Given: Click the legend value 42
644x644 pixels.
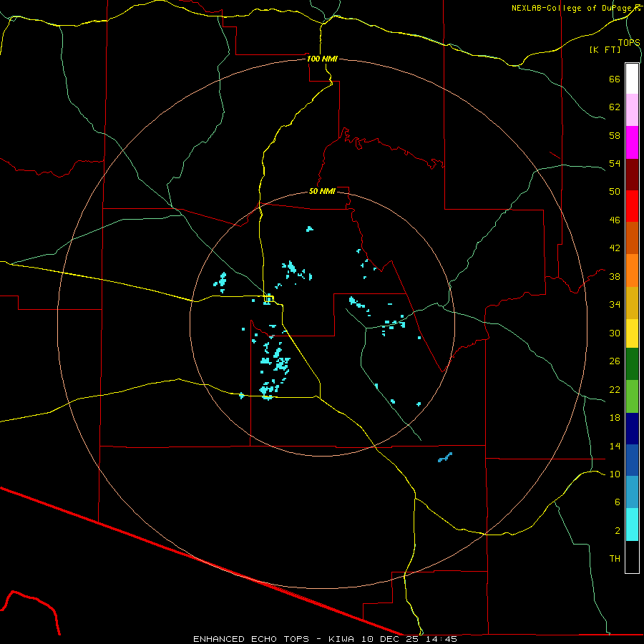Looking at the screenshot, I should (x=615, y=248).
